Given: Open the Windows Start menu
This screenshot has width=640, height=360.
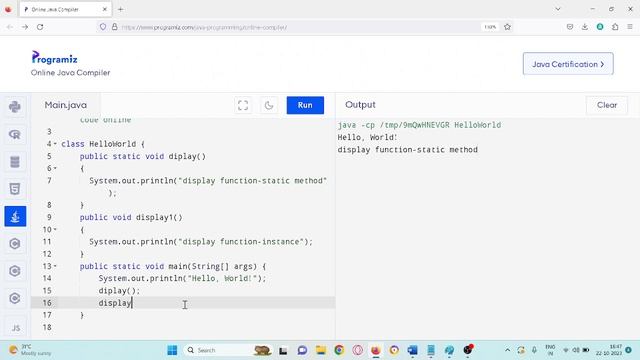Looking at the screenshot, I should click(172, 350).
